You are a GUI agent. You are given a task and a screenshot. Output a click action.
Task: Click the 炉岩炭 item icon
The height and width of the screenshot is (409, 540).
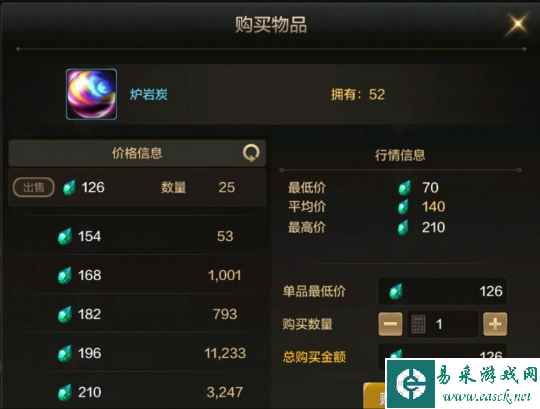[x=91, y=94]
